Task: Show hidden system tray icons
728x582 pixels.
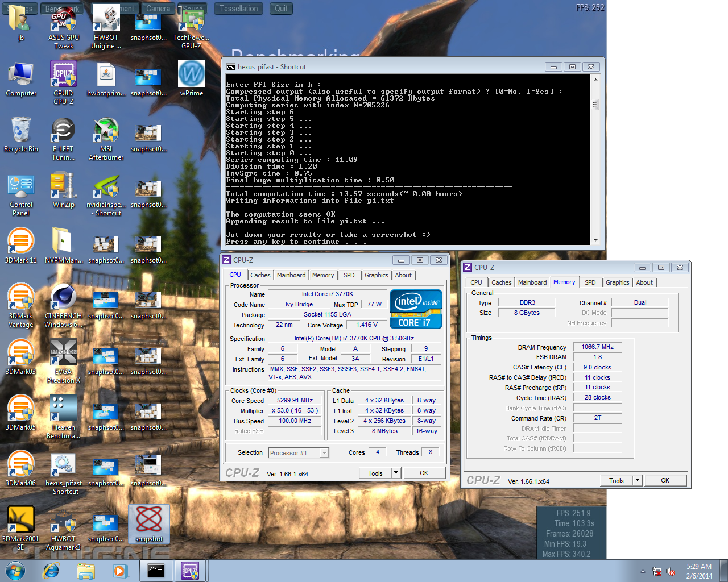Action: [643, 571]
